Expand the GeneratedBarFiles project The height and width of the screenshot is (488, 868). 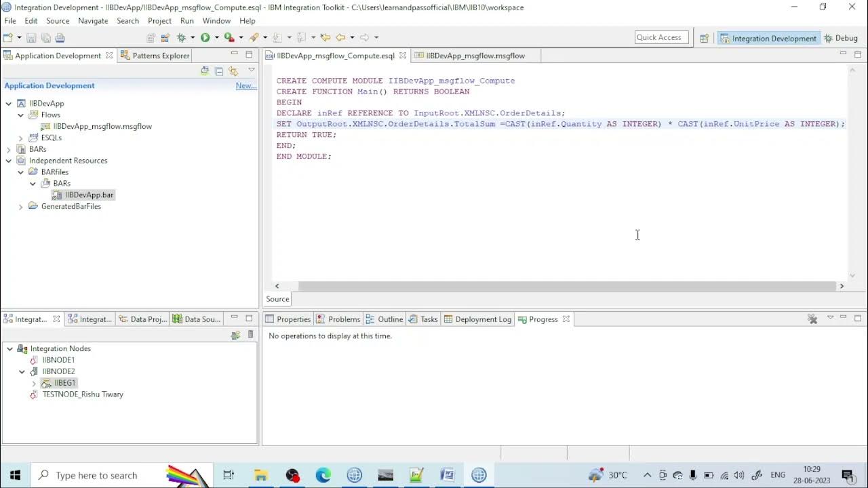[x=21, y=207]
